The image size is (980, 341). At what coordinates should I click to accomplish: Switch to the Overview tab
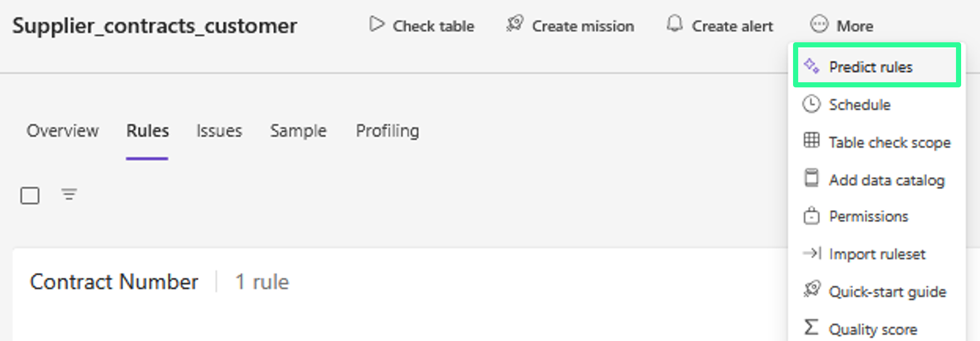pos(62,131)
